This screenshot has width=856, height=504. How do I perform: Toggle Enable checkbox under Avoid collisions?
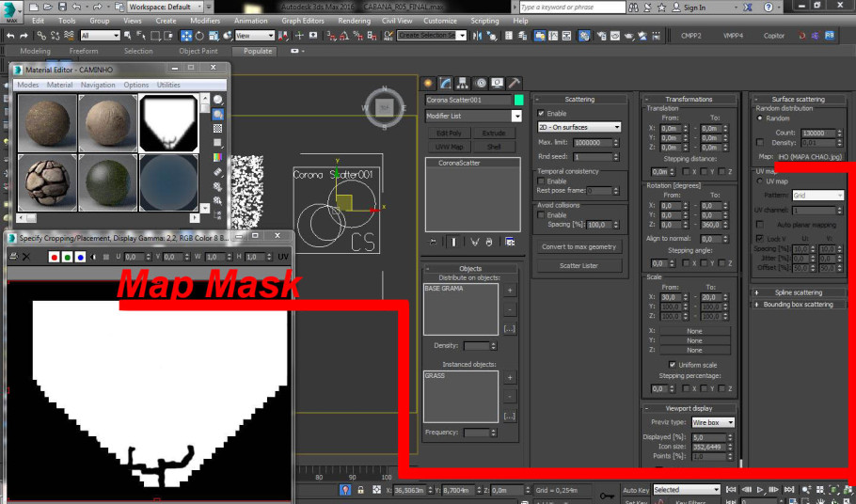[541, 215]
